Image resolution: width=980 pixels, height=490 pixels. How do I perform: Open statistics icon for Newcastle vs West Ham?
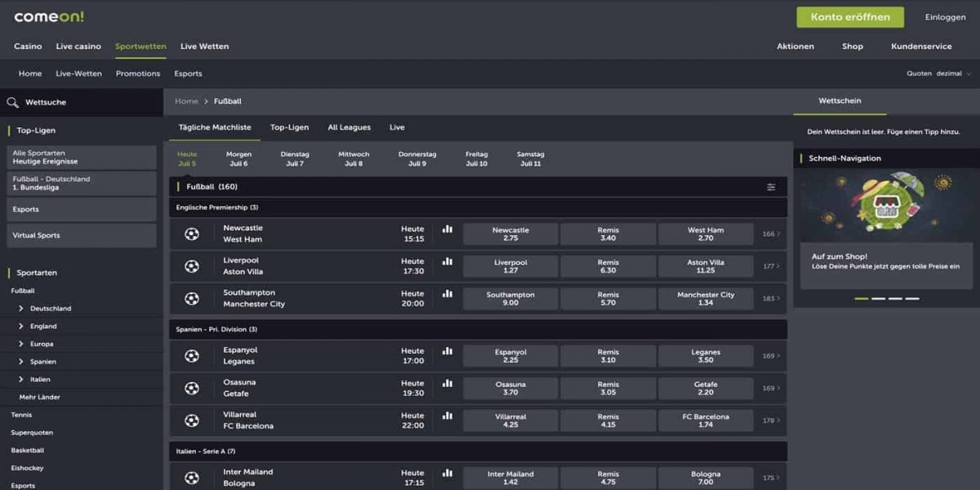coord(448,229)
